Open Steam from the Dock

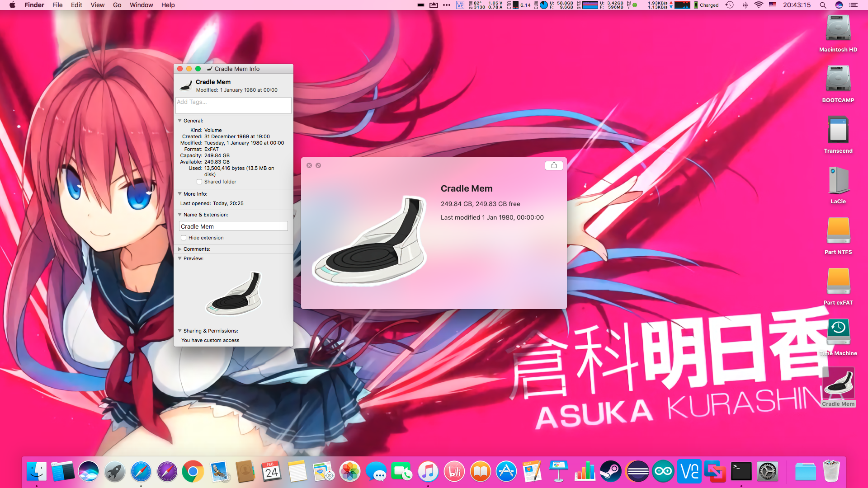coord(611,472)
